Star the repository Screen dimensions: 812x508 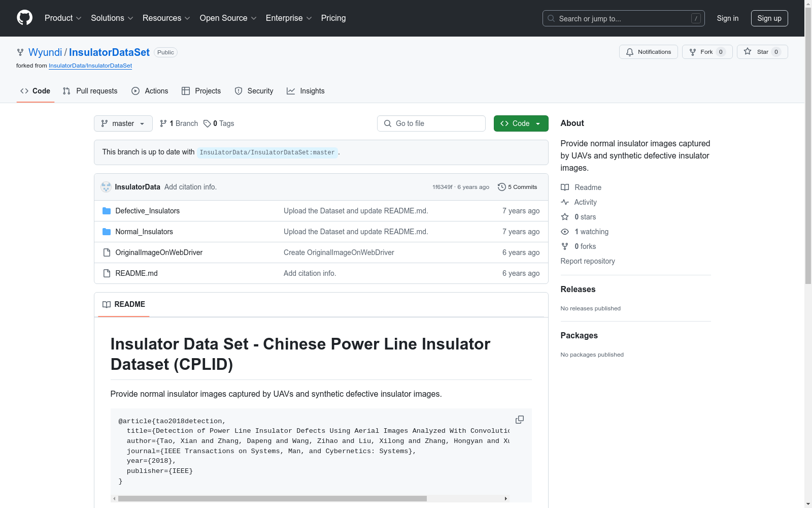[762, 52]
